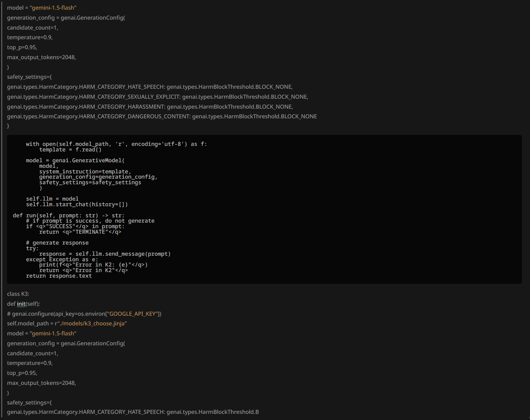Select the 'system_instruction=template,' argument line

click(85, 172)
